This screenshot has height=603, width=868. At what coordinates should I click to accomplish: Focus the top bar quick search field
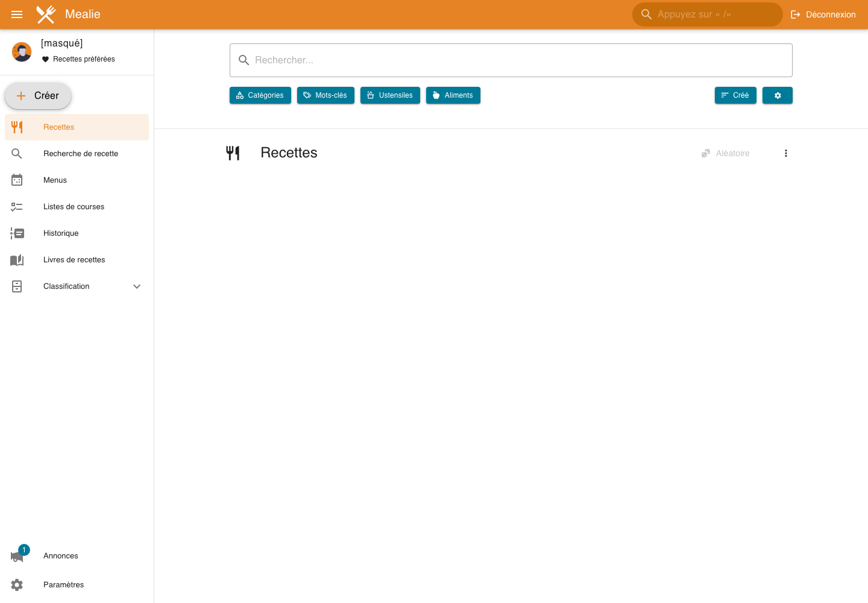[x=708, y=14]
